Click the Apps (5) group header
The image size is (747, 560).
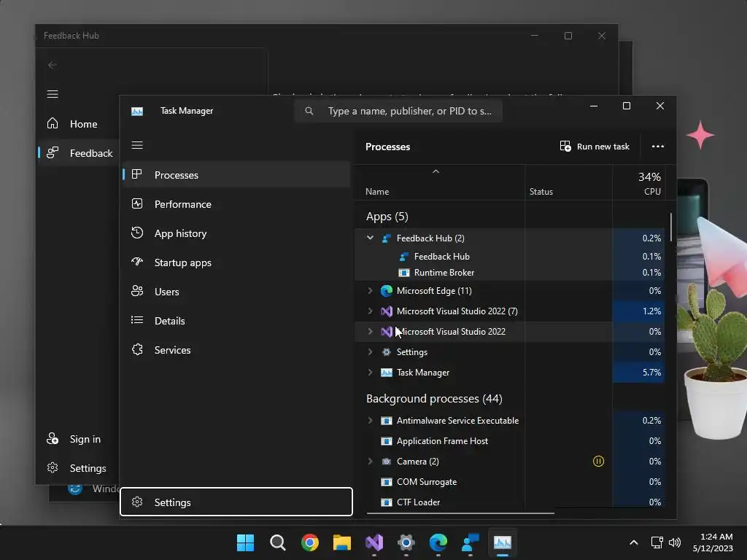click(x=387, y=216)
